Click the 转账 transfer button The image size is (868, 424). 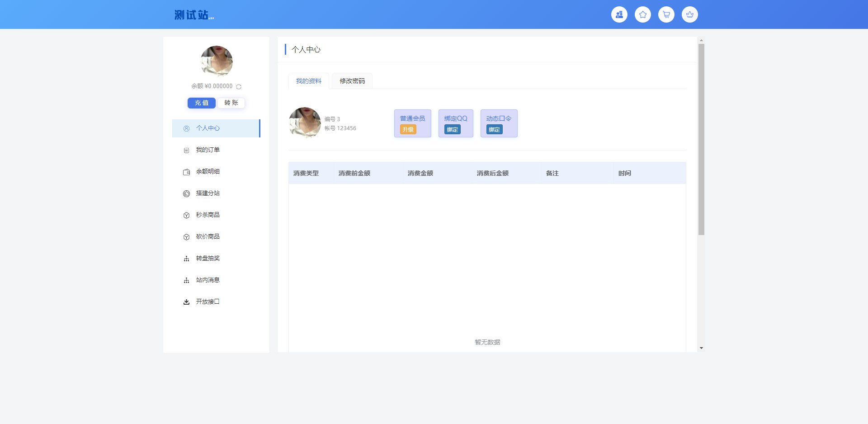point(231,103)
